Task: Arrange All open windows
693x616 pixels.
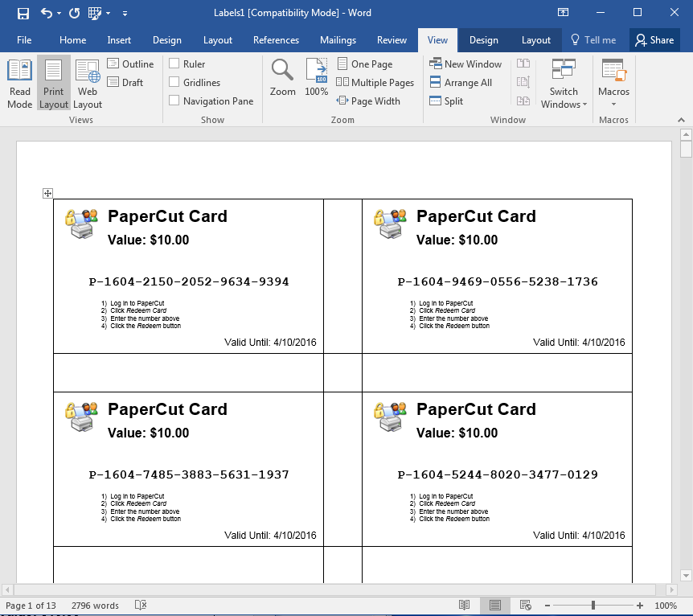Action: point(461,83)
